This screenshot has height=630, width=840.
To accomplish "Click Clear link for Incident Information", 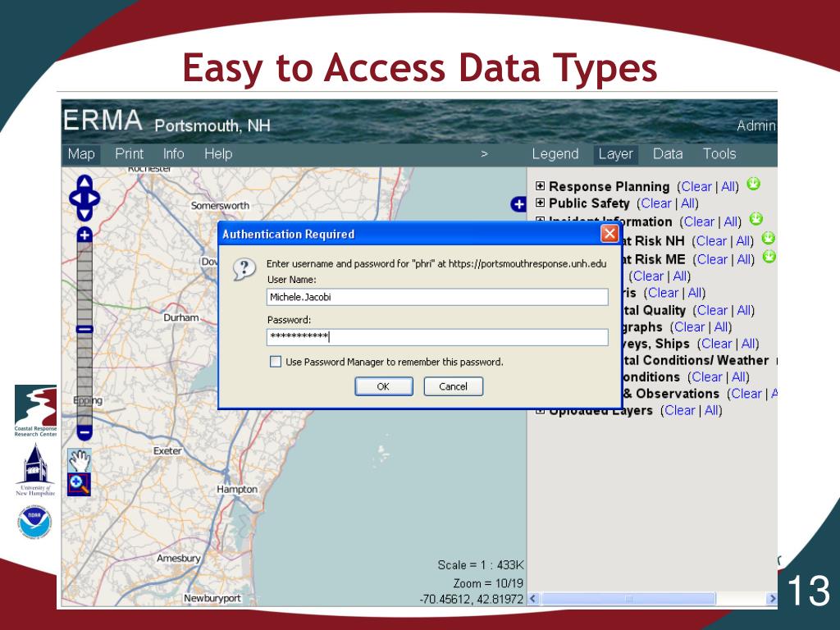I will tap(699, 221).
